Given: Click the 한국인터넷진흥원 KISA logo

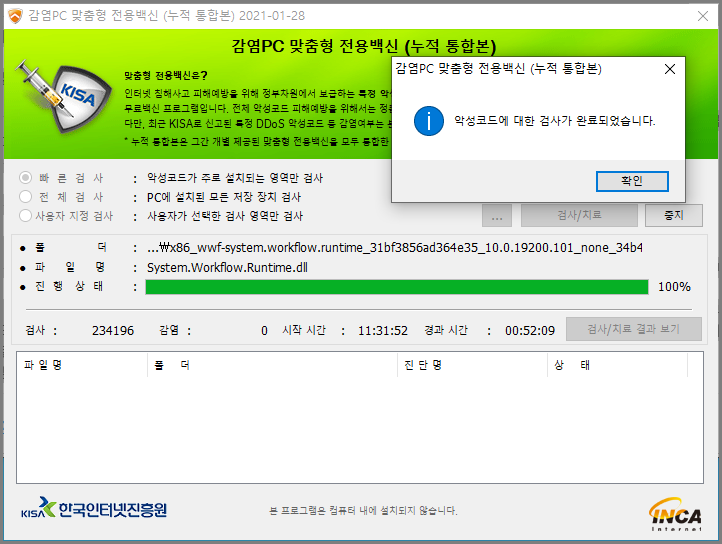Looking at the screenshot, I should click(x=94, y=509).
